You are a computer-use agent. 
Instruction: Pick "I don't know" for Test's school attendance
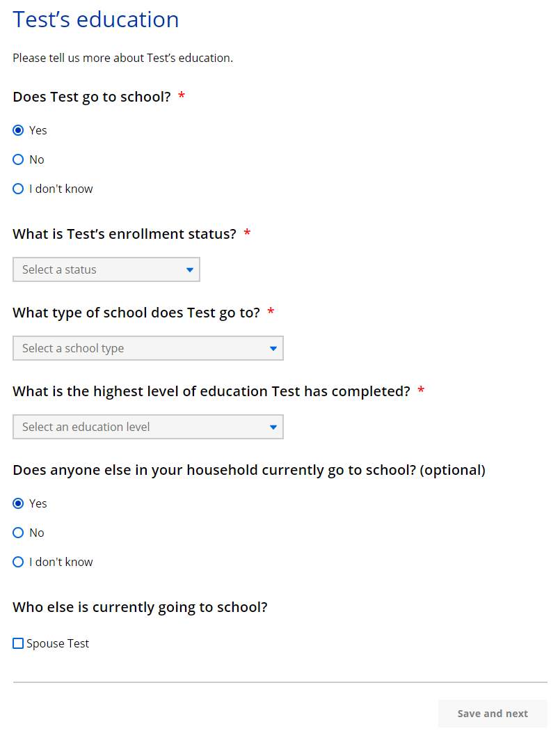coord(18,189)
